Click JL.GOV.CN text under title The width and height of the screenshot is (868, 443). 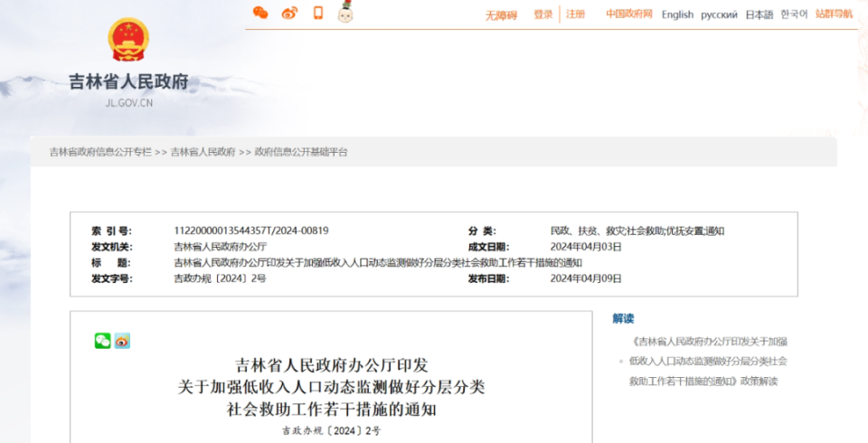click(129, 103)
